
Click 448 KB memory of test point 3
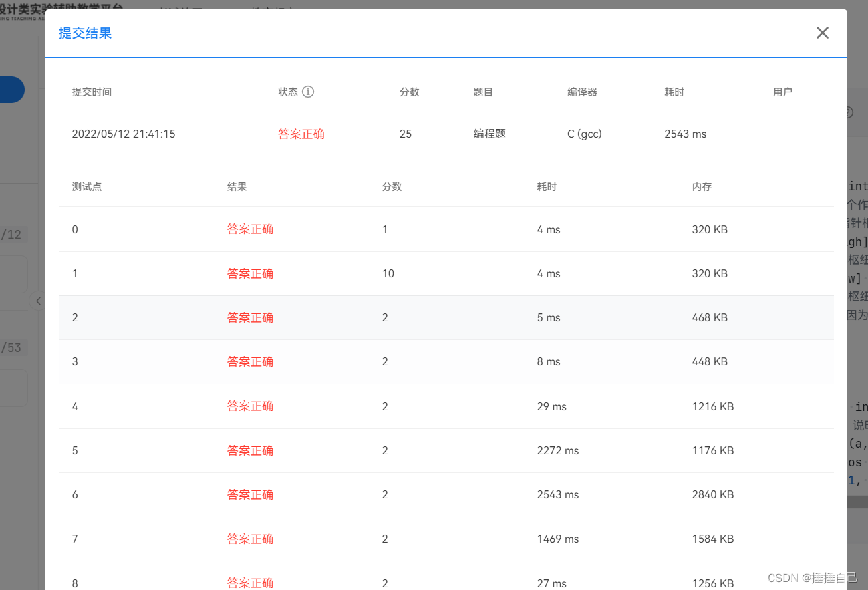click(x=710, y=361)
